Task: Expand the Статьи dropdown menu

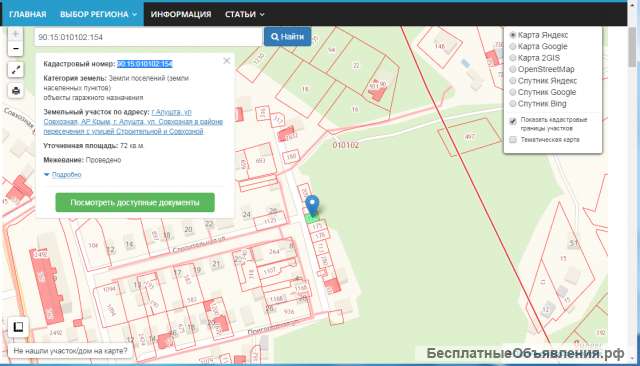Action: click(244, 14)
